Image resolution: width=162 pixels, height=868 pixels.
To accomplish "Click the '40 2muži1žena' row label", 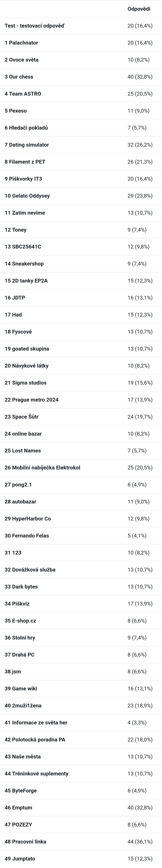I will [23, 705].
